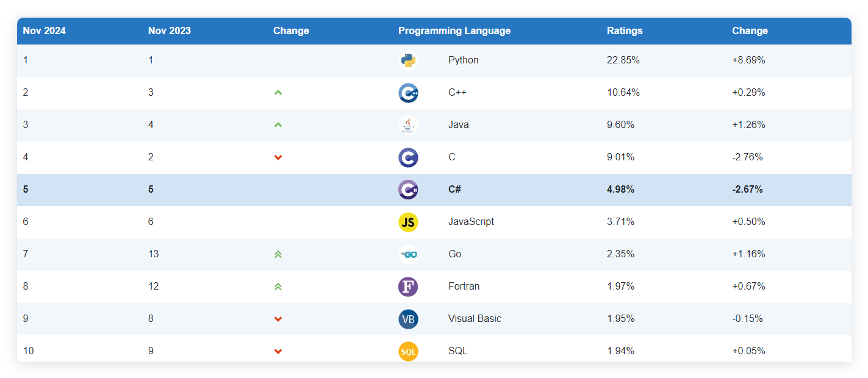Image resolution: width=868 pixels, height=378 pixels.
Task: Click the Programming Language column header
Action: 454,31
